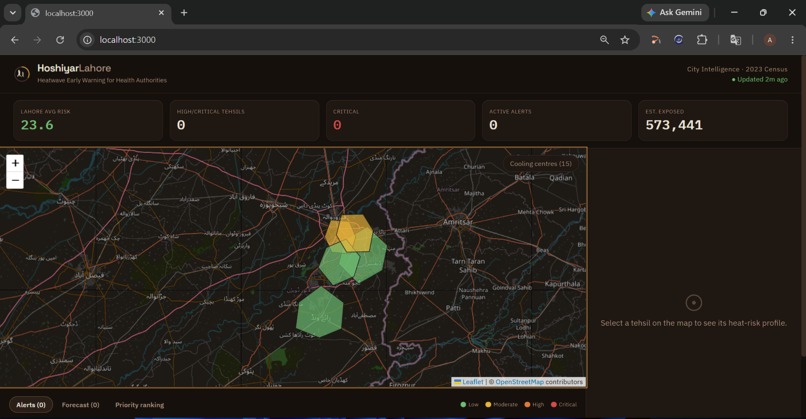View site information icon in address bar
The image size is (806, 419).
pos(88,40)
